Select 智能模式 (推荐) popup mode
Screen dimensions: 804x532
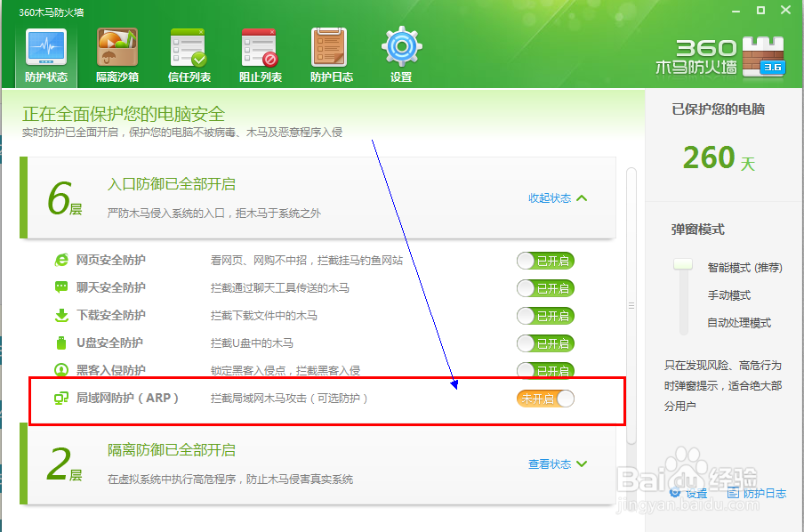pos(744,267)
